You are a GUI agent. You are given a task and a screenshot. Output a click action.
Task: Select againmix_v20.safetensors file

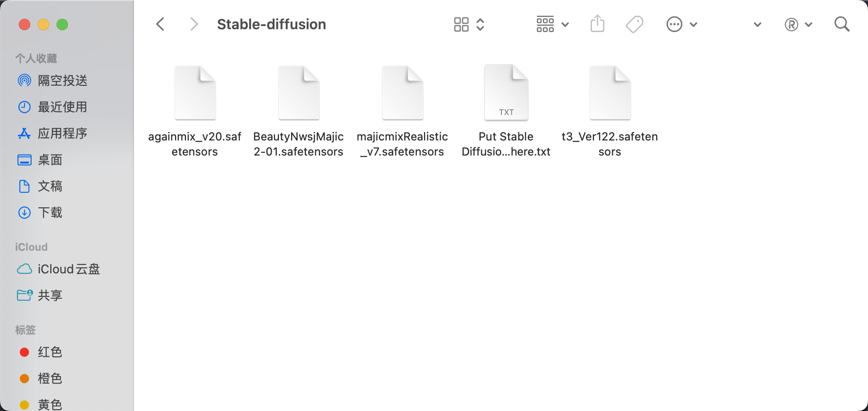coord(195,93)
